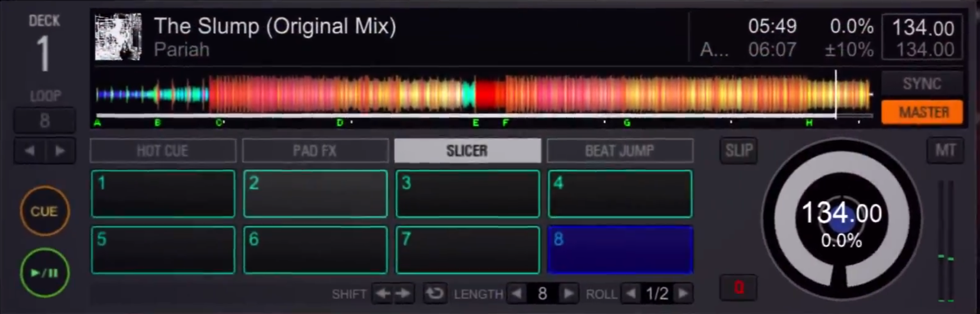This screenshot has width=980, height=314.
Task: Toggle the red Q quantize button
Action: click(738, 287)
